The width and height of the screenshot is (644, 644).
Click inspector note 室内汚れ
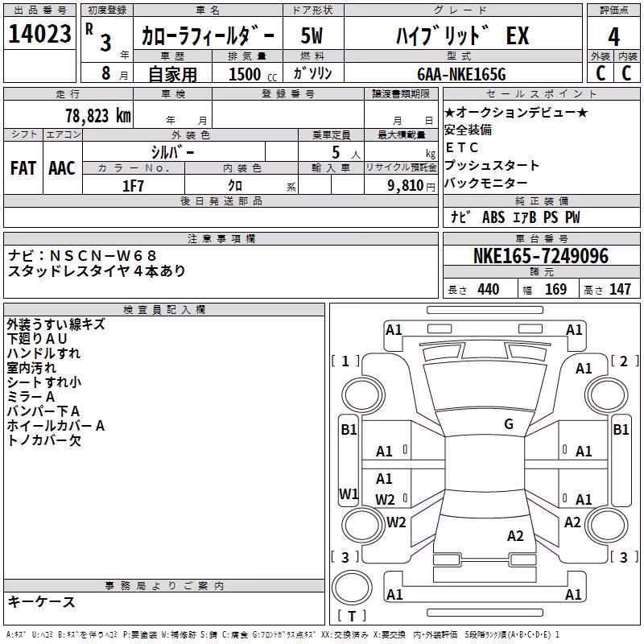[31, 368]
